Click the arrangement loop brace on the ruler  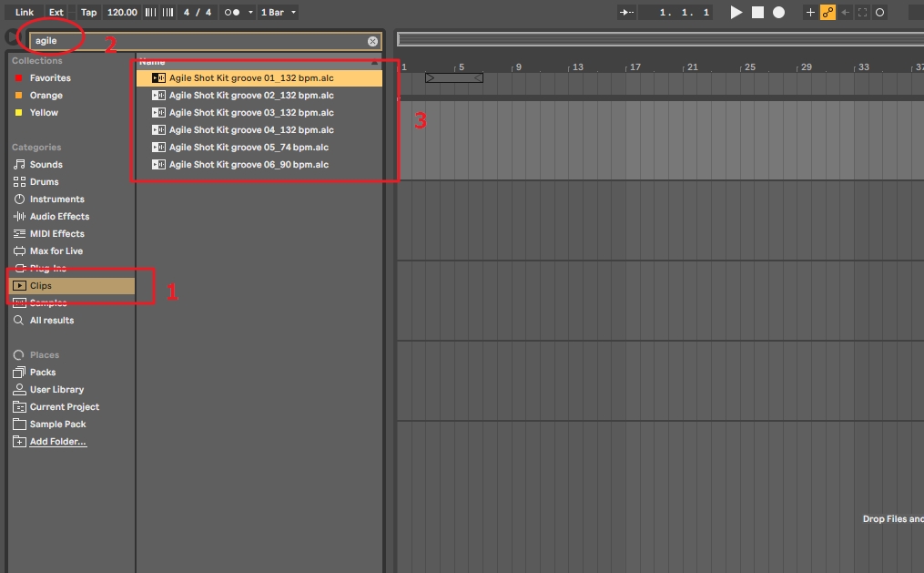453,77
